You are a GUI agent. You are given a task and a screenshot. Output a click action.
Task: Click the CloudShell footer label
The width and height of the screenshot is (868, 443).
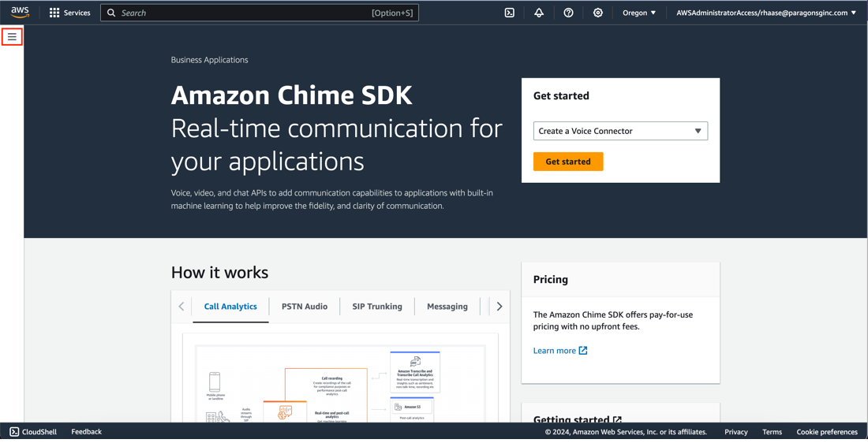tap(39, 432)
